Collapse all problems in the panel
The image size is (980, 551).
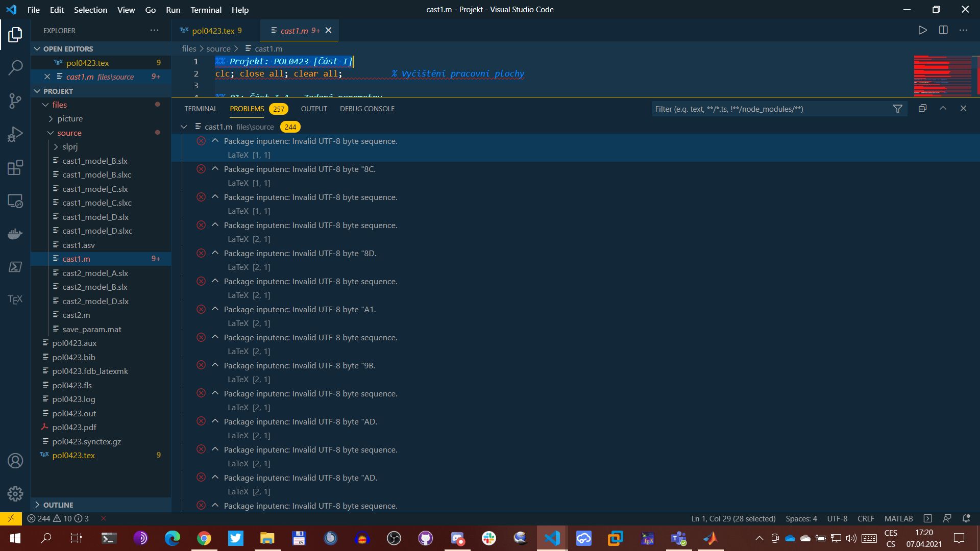[x=922, y=108]
